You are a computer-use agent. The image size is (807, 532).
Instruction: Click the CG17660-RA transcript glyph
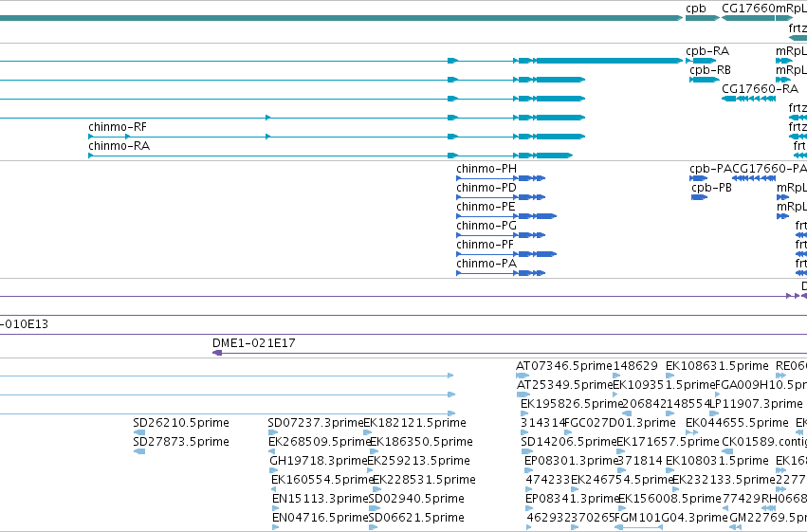tap(748, 99)
